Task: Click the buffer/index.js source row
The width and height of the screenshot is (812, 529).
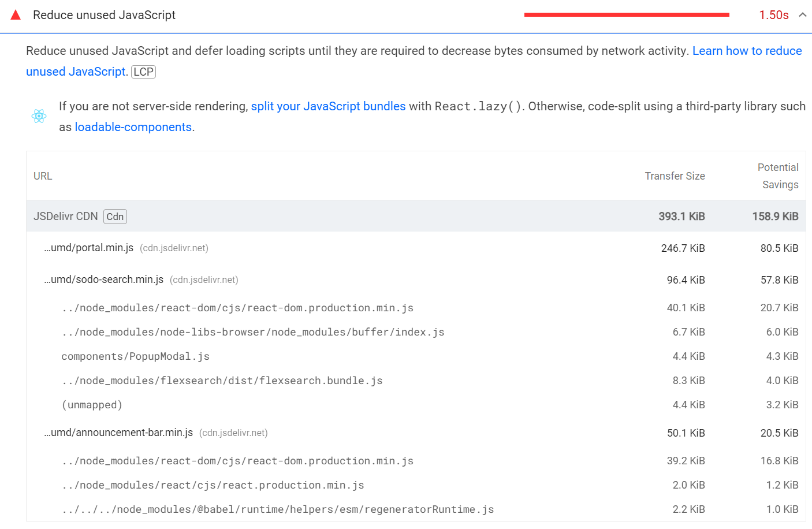Action: click(x=416, y=332)
